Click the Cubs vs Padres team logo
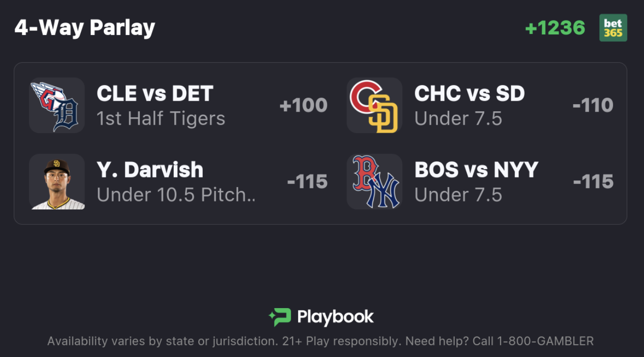The height and width of the screenshot is (357, 644). click(374, 105)
